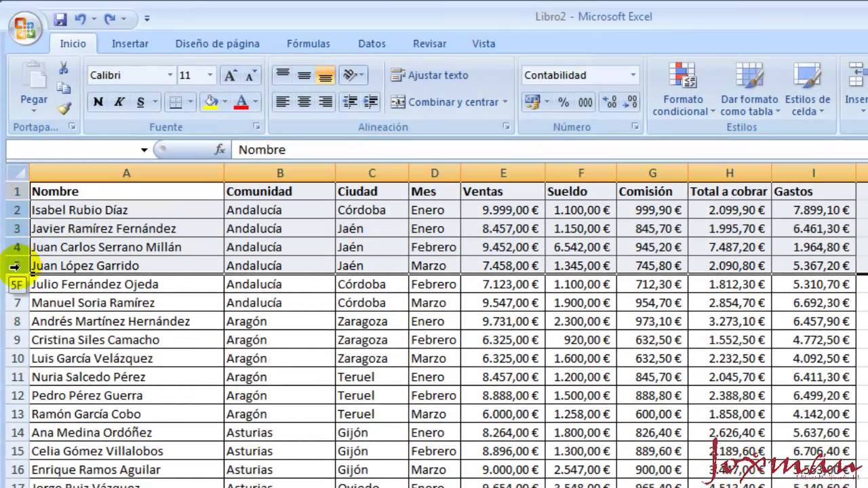Switch to the Insertar ribbon tab
This screenshot has width=868, height=488.
[130, 43]
